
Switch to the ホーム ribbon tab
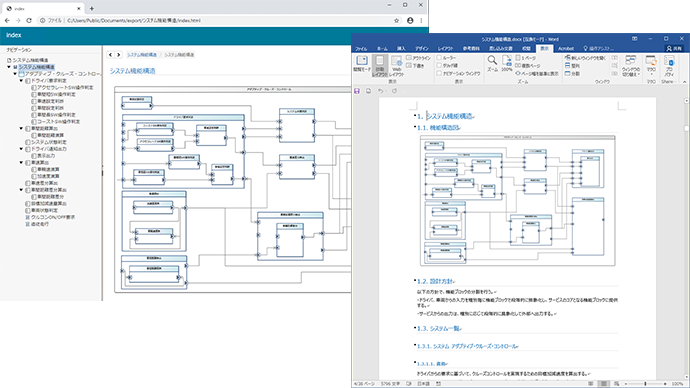[x=382, y=48]
